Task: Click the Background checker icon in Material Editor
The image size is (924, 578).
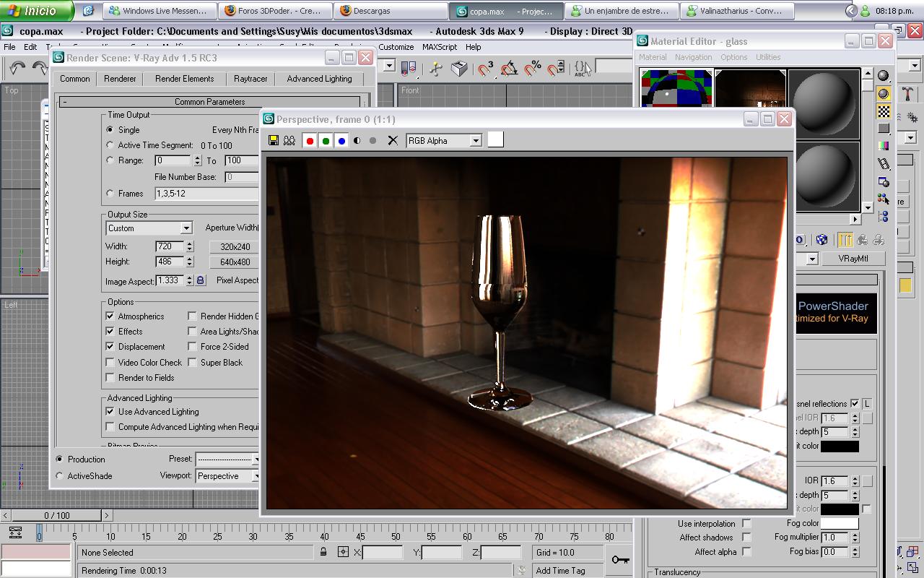Action: [884, 111]
